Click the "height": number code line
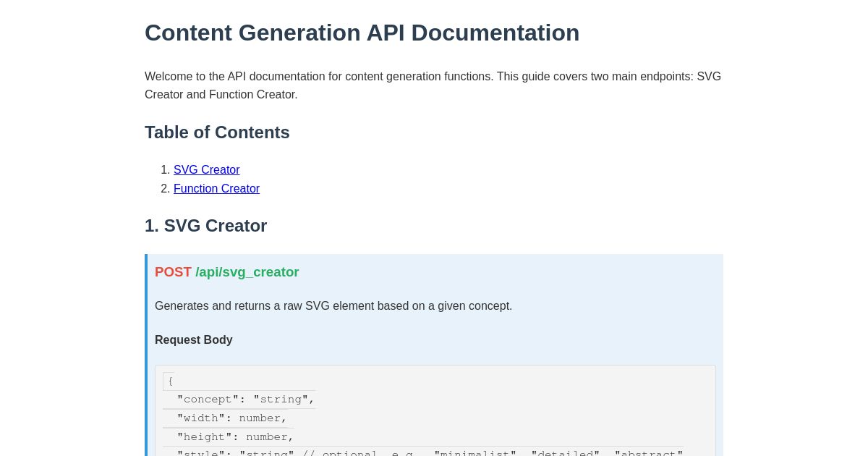Image resolution: width=868 pixels, height=456 pixels. click(235, 437)
